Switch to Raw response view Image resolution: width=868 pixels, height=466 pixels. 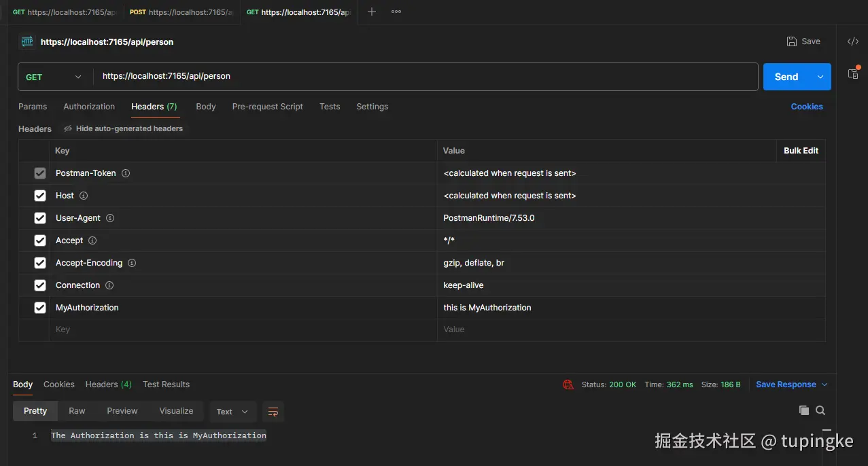(x=77, y=411)
